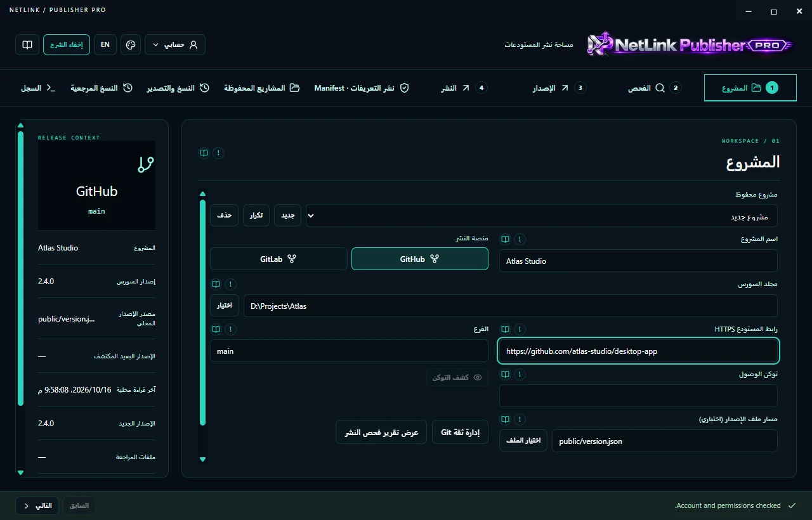The height and width of the screenshot is (520, 812).
Task: Click the info icon for الفرع field
Action: [x=230, y=329]
